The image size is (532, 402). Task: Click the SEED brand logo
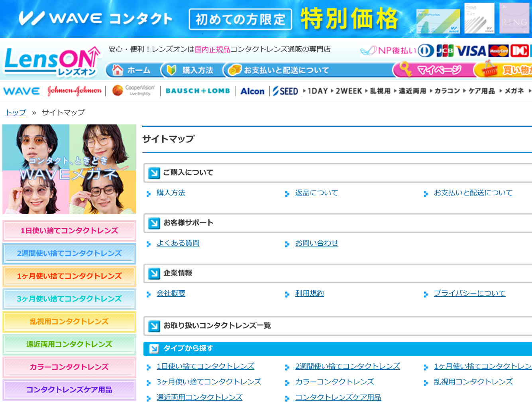click(x=285, y=91)
